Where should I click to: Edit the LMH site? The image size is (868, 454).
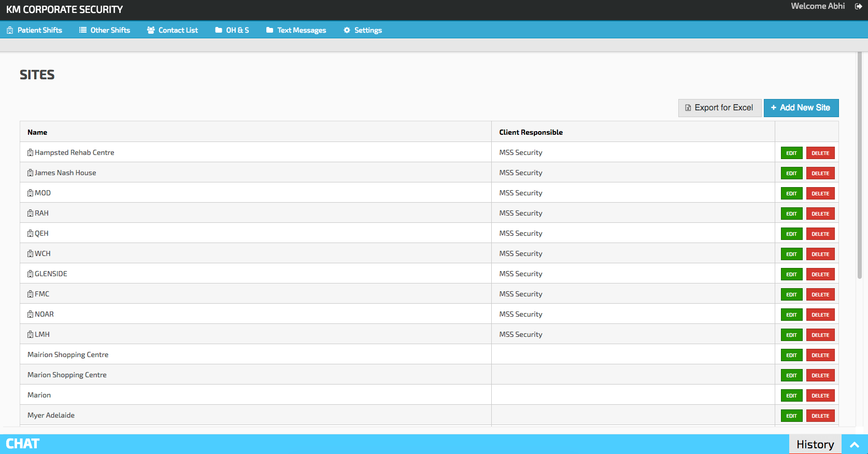tap(792, 335)
